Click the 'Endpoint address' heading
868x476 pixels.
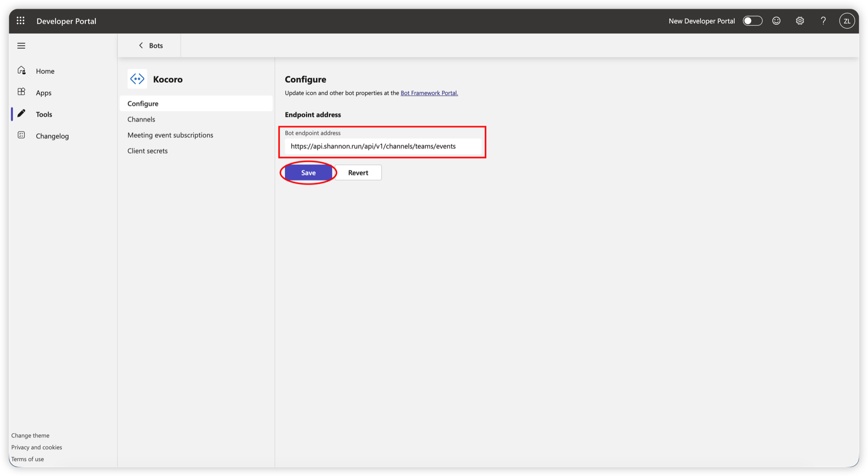point(313,115)
